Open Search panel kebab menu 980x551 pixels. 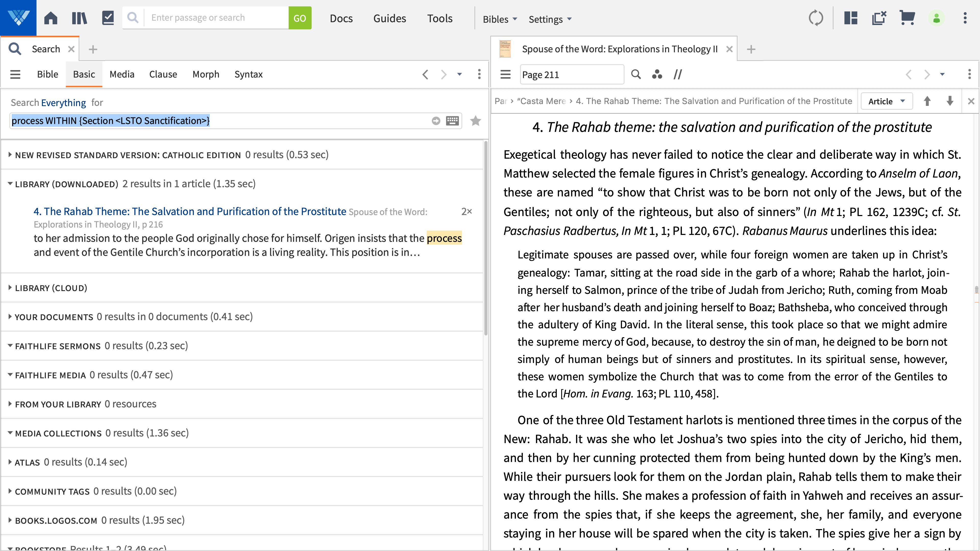click(479, 74)
